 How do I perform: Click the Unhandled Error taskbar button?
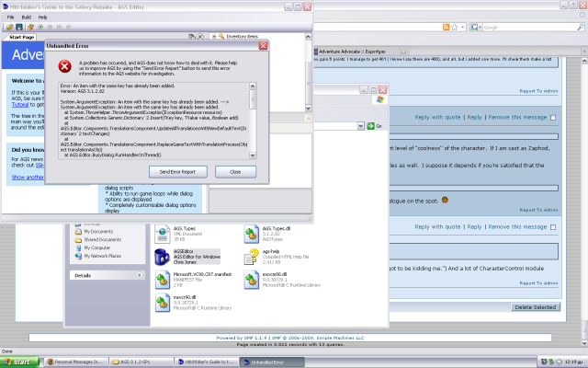[x=272, y=362]
